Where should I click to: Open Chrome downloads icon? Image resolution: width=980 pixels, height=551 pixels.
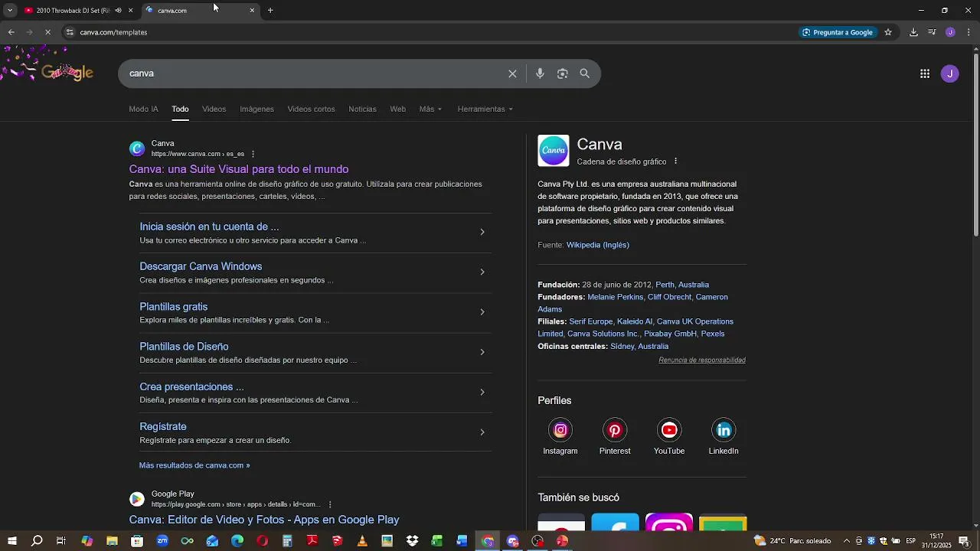(x=913, y=32)
